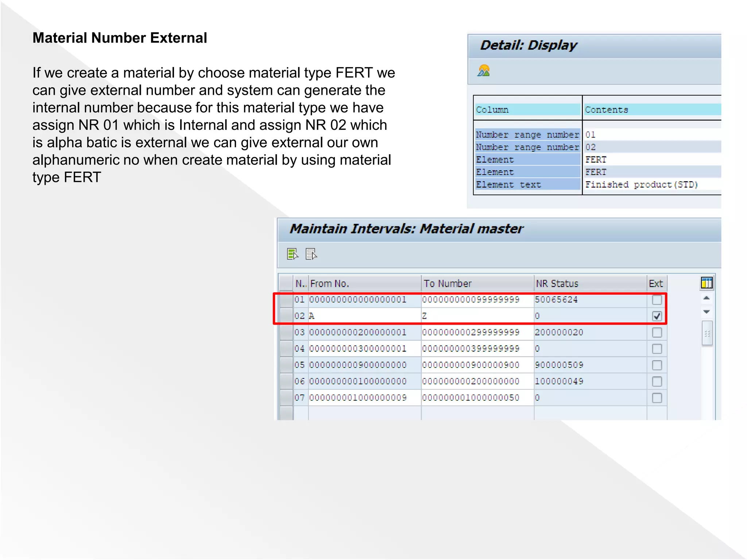The width and height of the screenshot is (747, 560).
Task: Click From No. value 000000000200000001
Action: click(358, 332)
